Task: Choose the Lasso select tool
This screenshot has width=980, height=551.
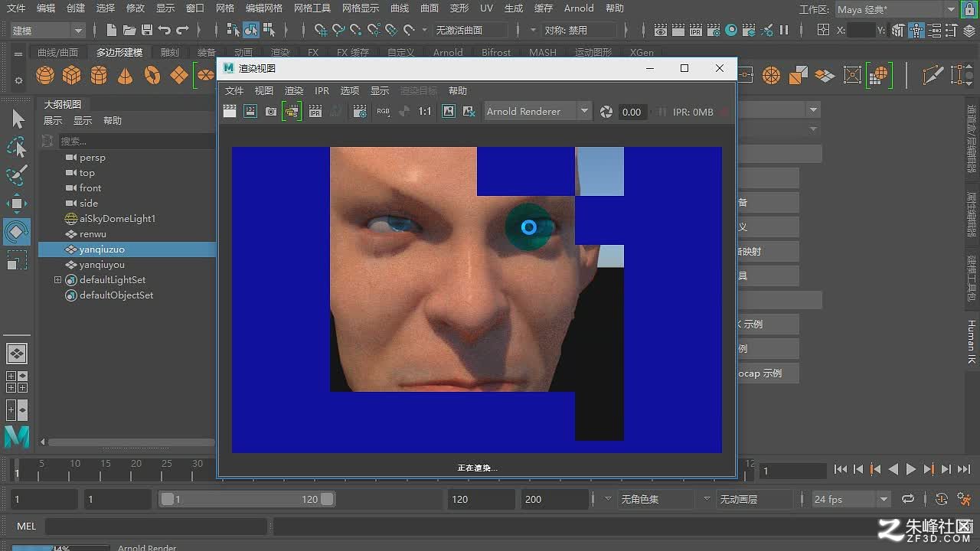Action: point(17,147)
